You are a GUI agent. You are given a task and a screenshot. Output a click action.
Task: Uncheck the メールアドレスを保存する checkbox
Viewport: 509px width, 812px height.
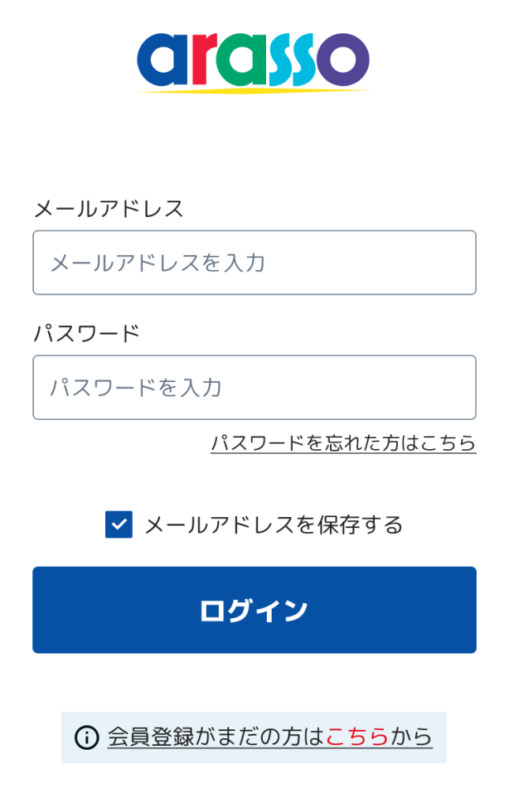coord(119,524)
